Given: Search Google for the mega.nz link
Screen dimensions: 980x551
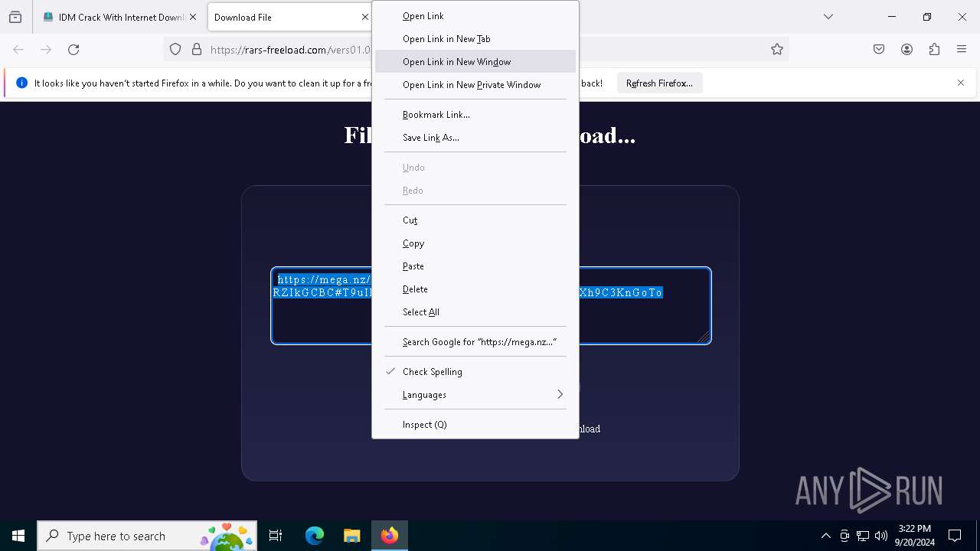Looking at the screenshot, I should click(x=475, y=342).
